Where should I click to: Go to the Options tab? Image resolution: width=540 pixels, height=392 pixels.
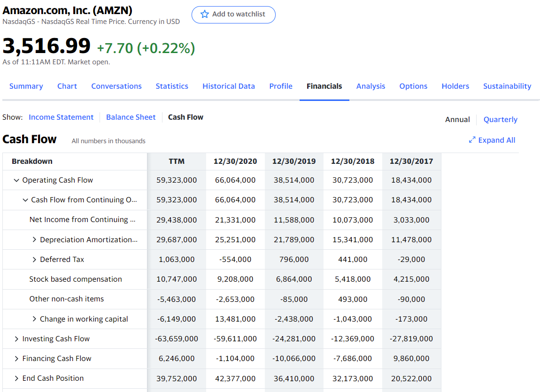413,86
